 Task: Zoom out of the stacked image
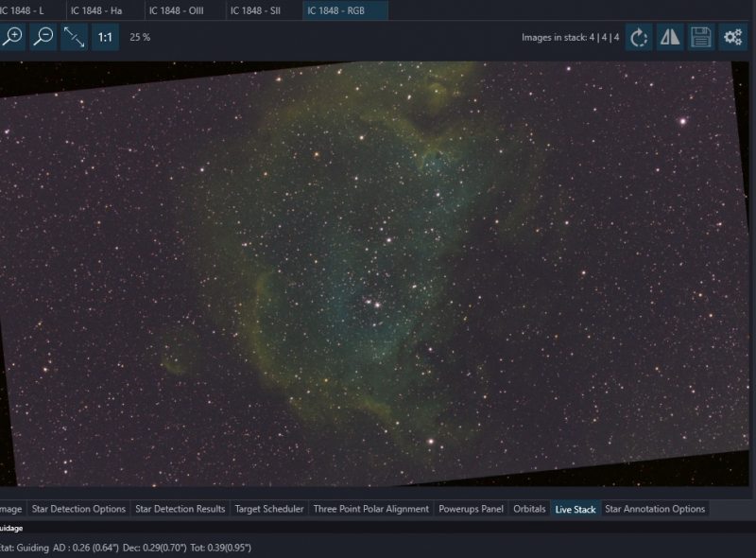(43, 37)
